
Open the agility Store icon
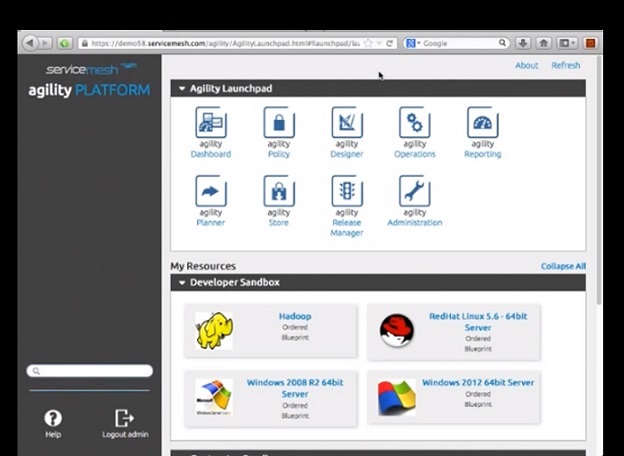[x=279, y=191]
